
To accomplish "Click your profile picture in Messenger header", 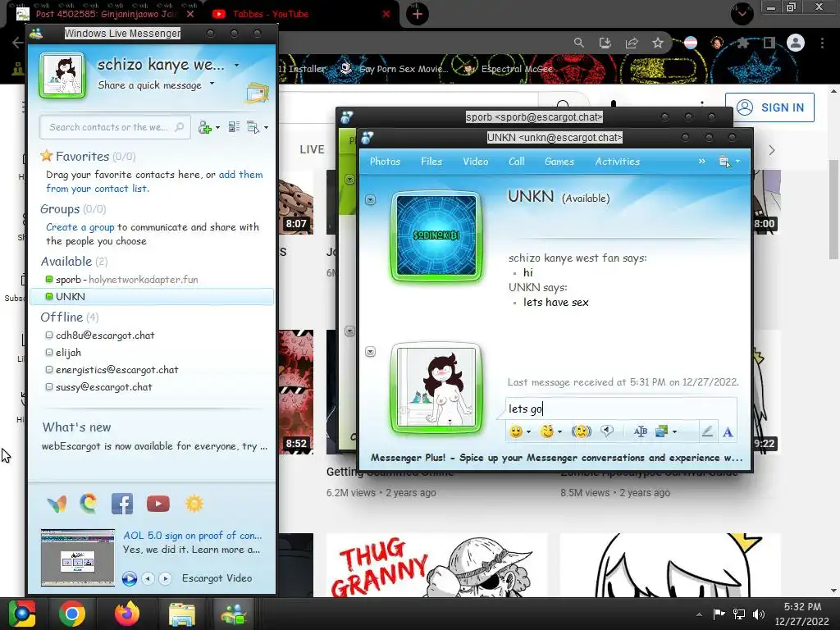I will (x=62, y=75).
